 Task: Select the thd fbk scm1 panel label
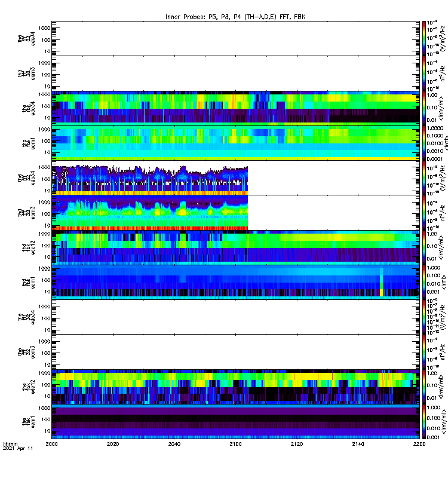click(28, 283)
